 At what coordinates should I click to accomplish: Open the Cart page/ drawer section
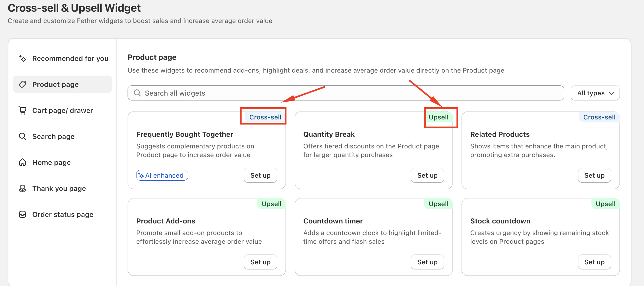[63, 110]
